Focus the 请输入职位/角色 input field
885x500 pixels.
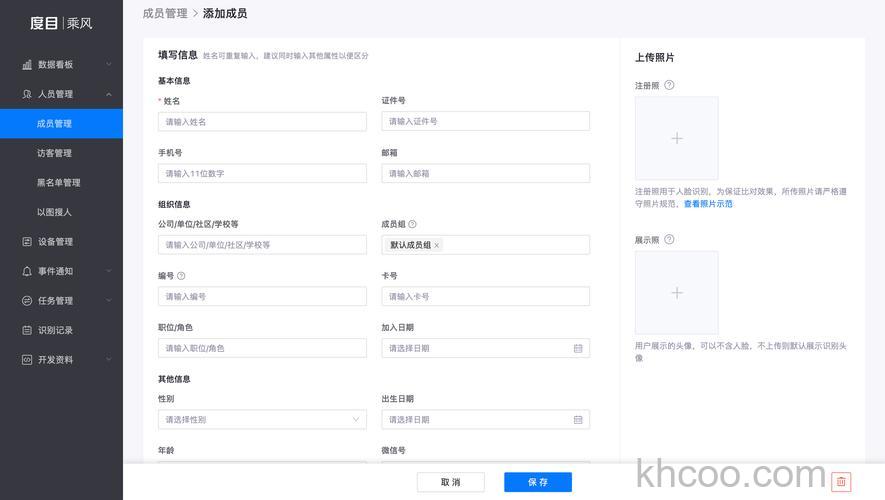click(x=262, y=348)
